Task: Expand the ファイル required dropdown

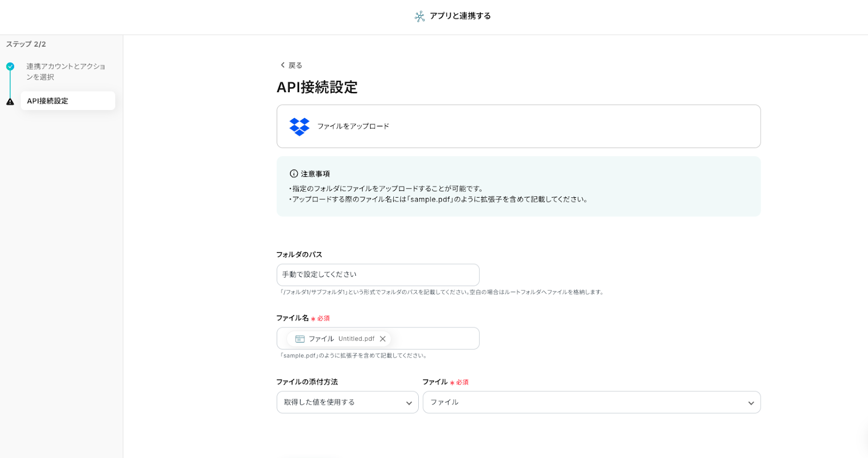Action: [x=591, y=402]
